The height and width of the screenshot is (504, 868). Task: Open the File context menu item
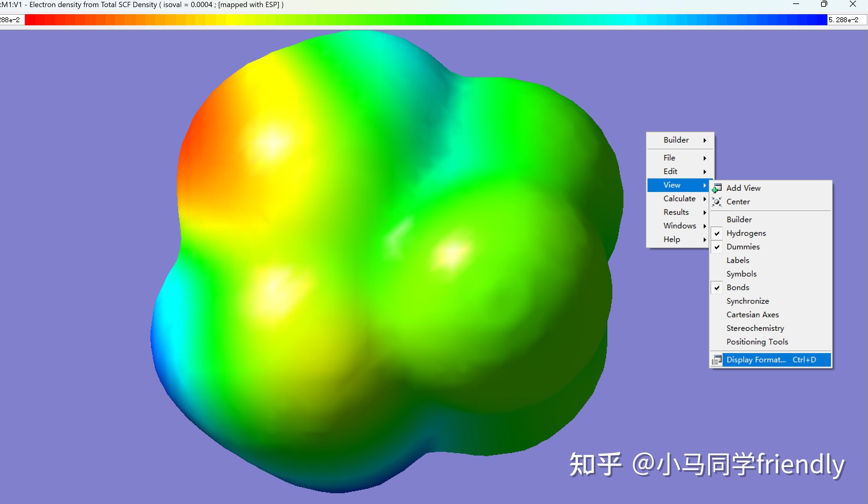click(x=669, y=158)
